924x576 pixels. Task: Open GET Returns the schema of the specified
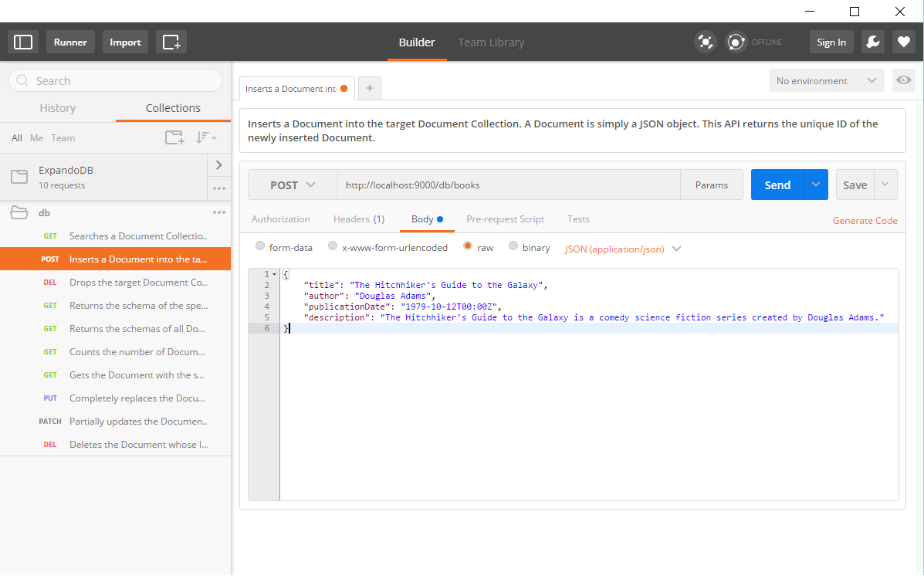pos(116,306)
